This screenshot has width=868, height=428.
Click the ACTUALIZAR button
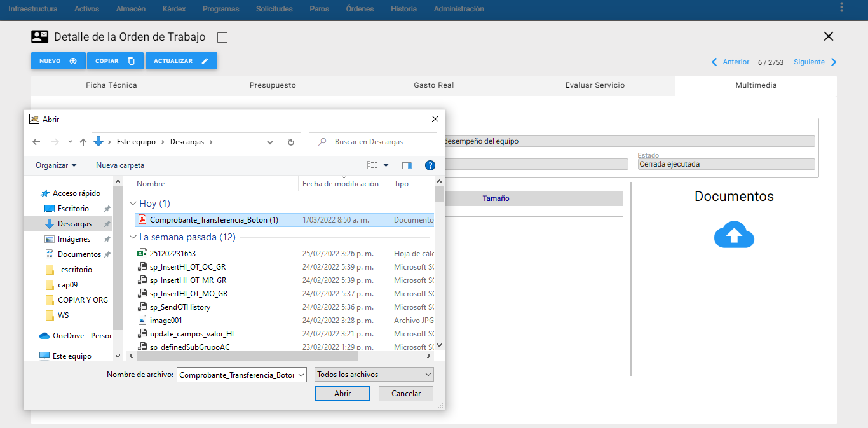click(x=181, y=61)
